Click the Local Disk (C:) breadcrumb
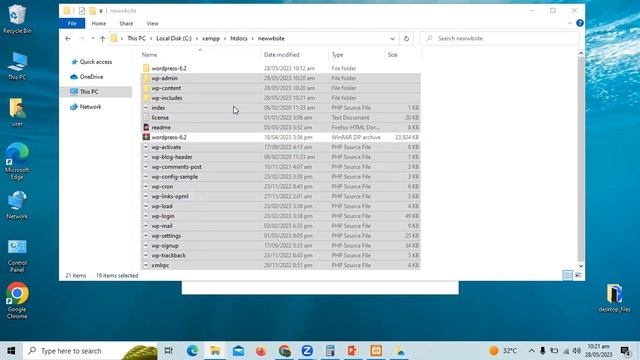Screen dimensions: 640x360 coord(174,38)
